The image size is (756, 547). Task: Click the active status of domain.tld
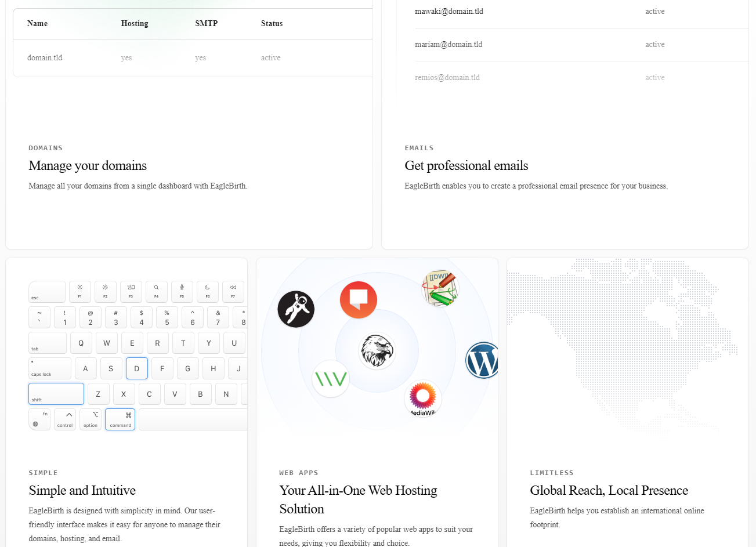pyautogui.click(x=271, y=58)
